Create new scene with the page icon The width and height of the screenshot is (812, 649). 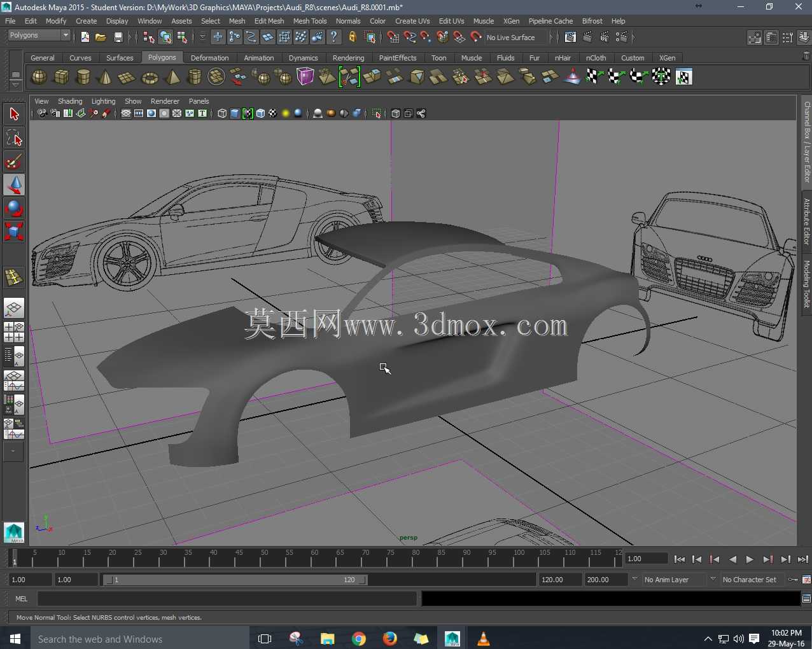point(85,38)
